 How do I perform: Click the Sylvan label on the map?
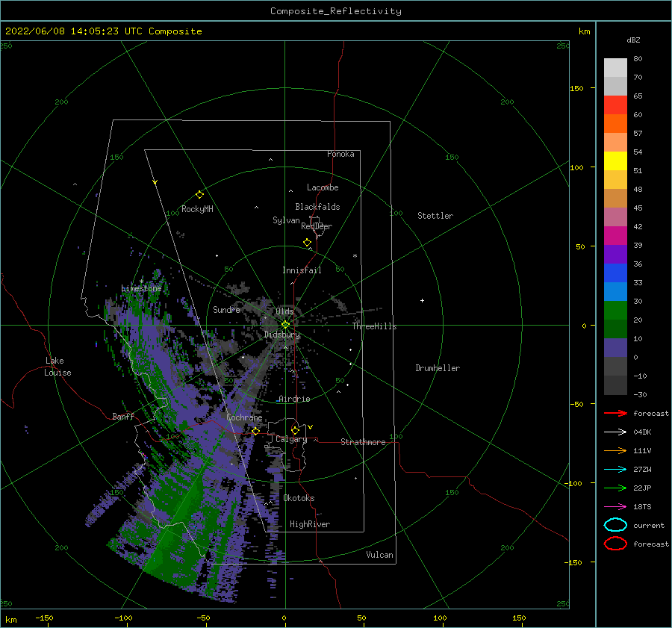pyautogui.click(x=286, y=220)
